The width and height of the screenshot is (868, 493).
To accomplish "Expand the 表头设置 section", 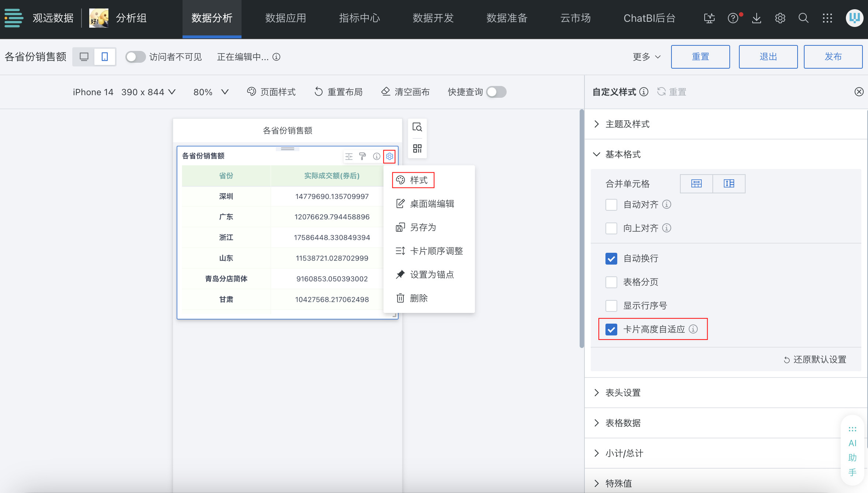I will [x=623, y=393].
